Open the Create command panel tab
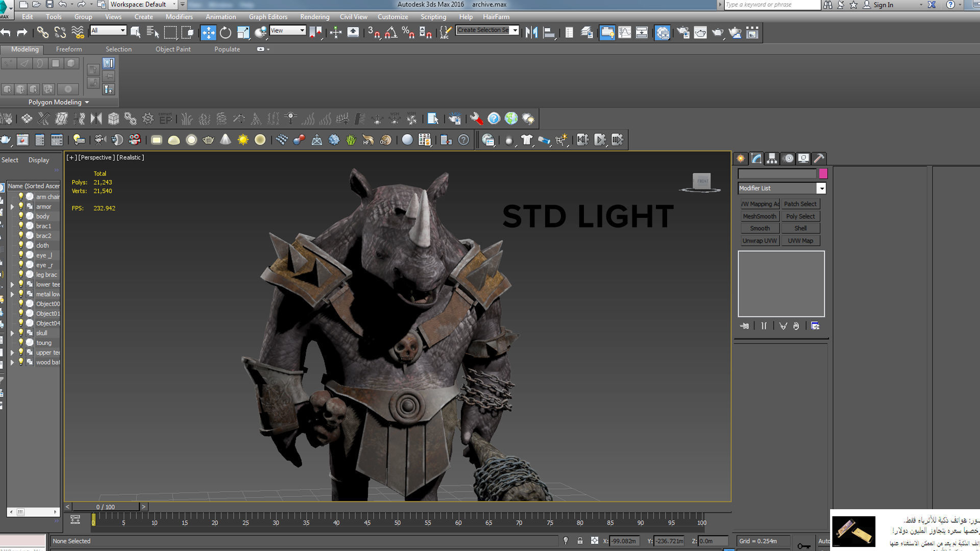The image size is (980, 551). [741, 158]
